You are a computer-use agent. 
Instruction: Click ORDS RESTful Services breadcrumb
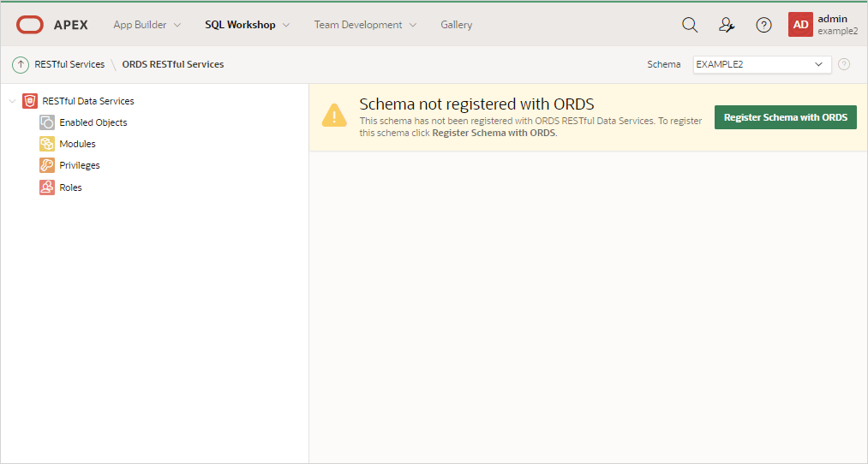click(x=173, y=64)
